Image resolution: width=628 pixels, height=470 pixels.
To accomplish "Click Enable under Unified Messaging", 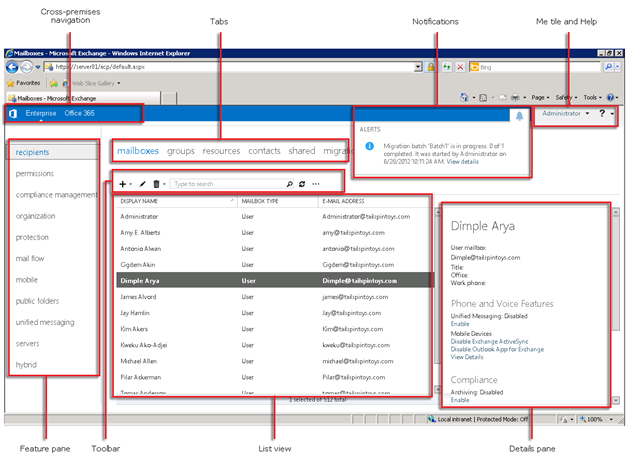I will pyautogui.click(x=460, y=324).
